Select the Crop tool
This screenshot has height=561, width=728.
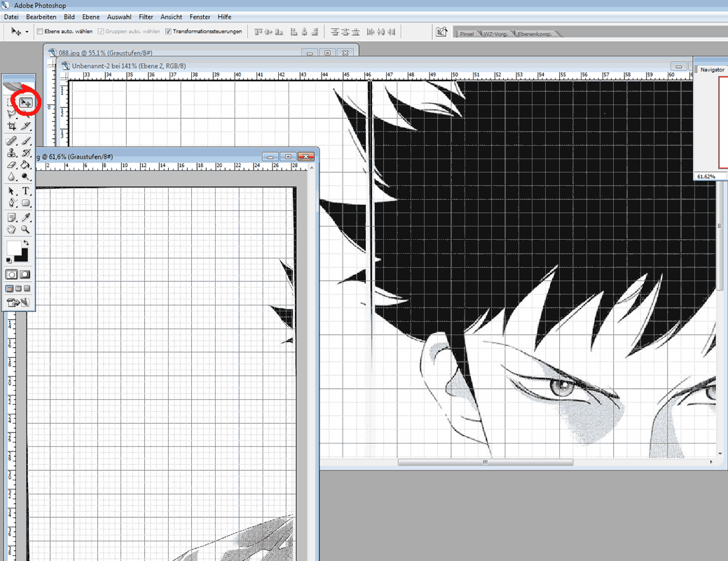click(x=12, y=126)
